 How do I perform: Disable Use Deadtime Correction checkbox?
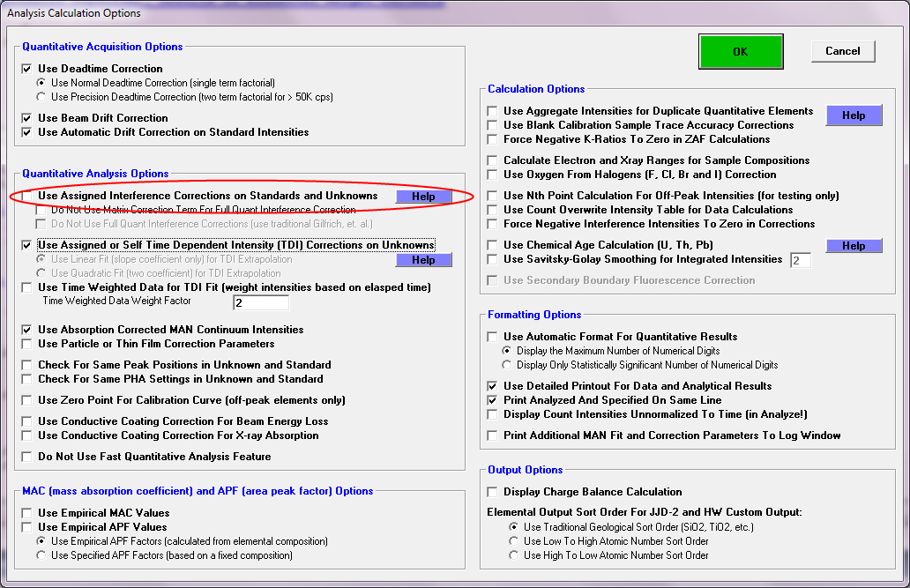click(27, 69)
